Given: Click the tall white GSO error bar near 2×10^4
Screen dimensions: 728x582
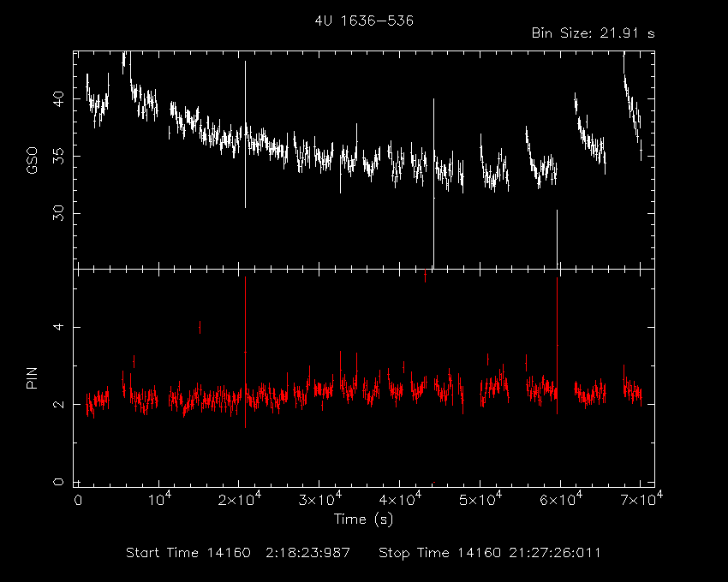Looking at the screenshot, I should click(x=245, y=134).
